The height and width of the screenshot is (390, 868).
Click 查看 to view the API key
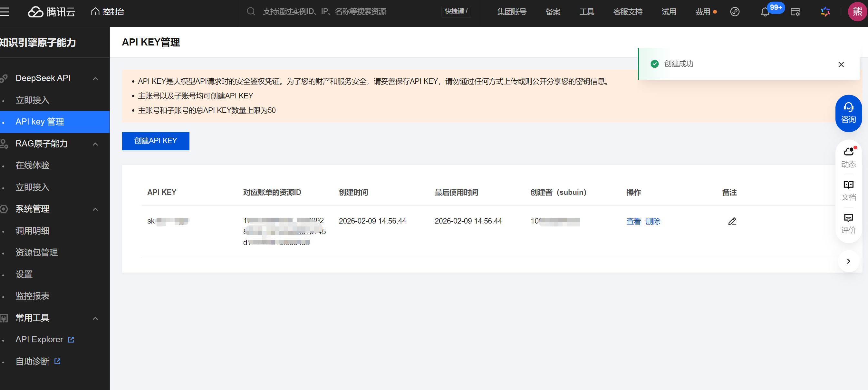coord(633,221)
